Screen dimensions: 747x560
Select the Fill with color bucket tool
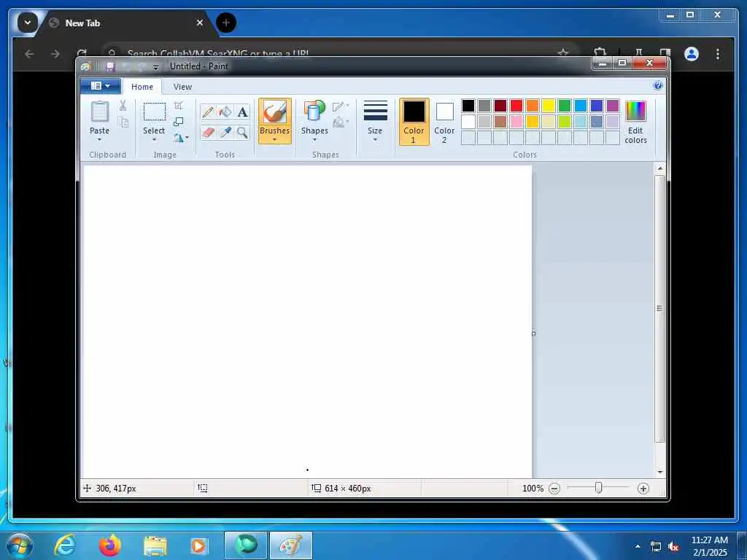pos(225,112)
